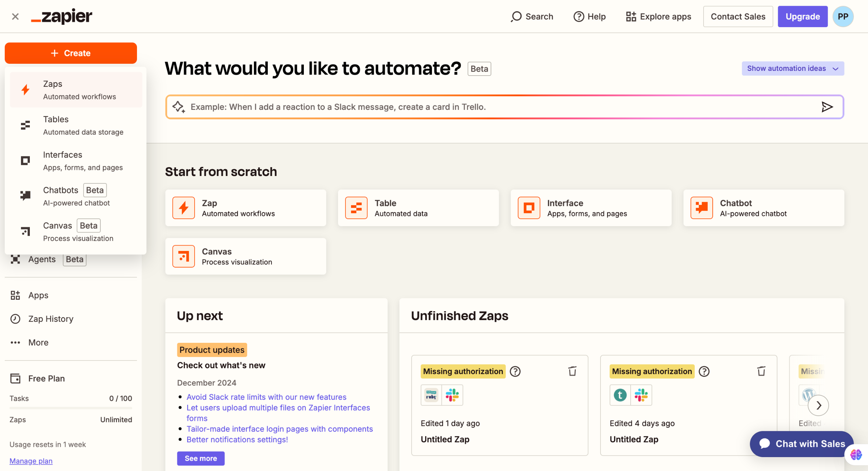868x471 pixels.
Task: Click the Canvas icon under Start from scratch
Action: click(x=183, y=256)
